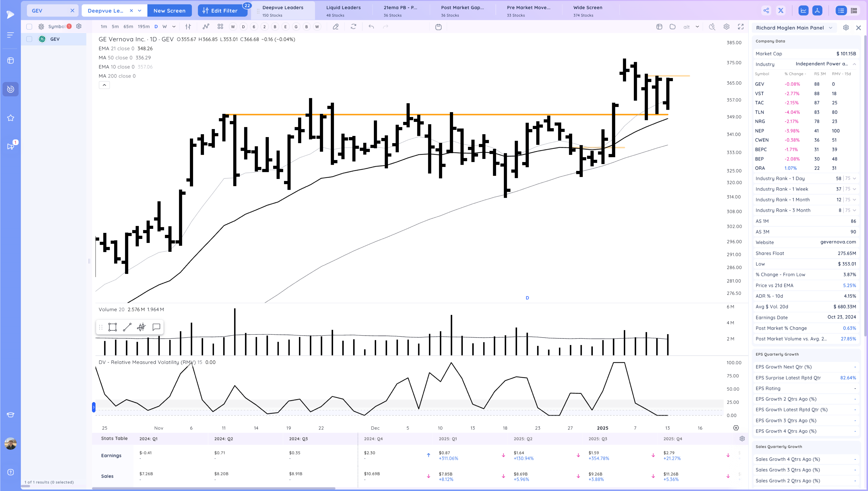This screenshot has height=491, width=868.
Task: Open Post Market Gap tab
Action: [x=462, y=11]
